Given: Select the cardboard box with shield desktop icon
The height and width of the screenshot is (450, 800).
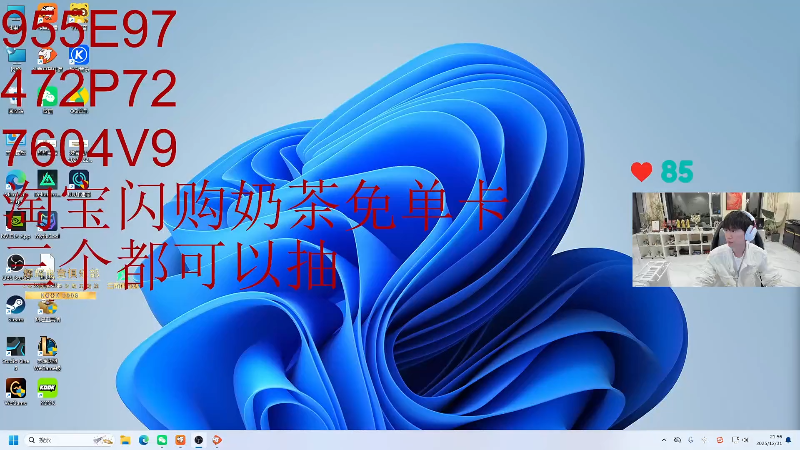Looking at the screenshot, I should [x=47, y=307].
